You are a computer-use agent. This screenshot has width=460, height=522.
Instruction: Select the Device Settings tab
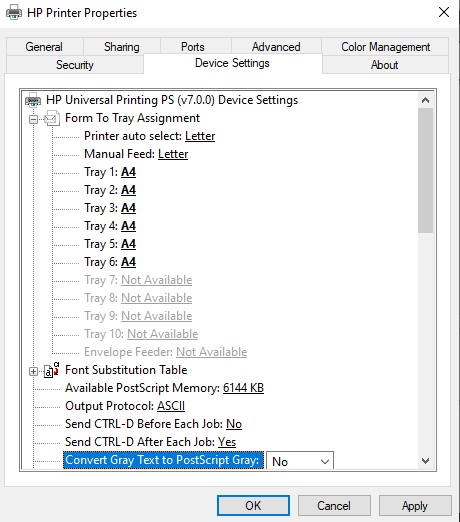click(232, 63)
